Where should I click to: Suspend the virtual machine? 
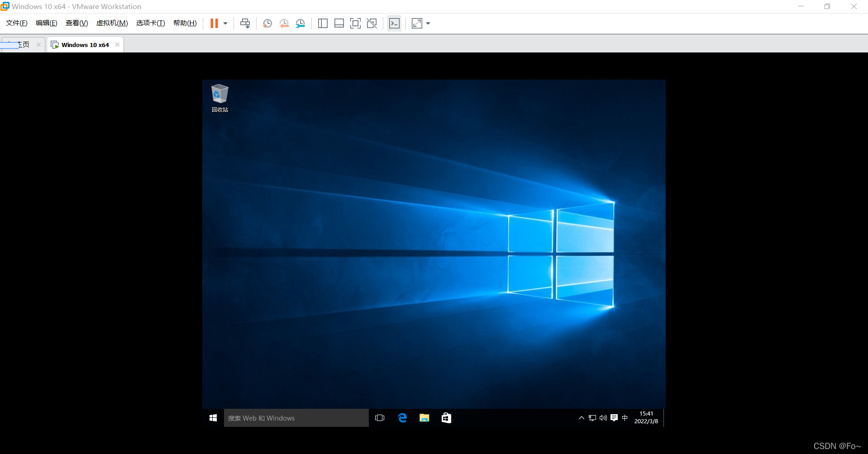[x=215, y=23]
